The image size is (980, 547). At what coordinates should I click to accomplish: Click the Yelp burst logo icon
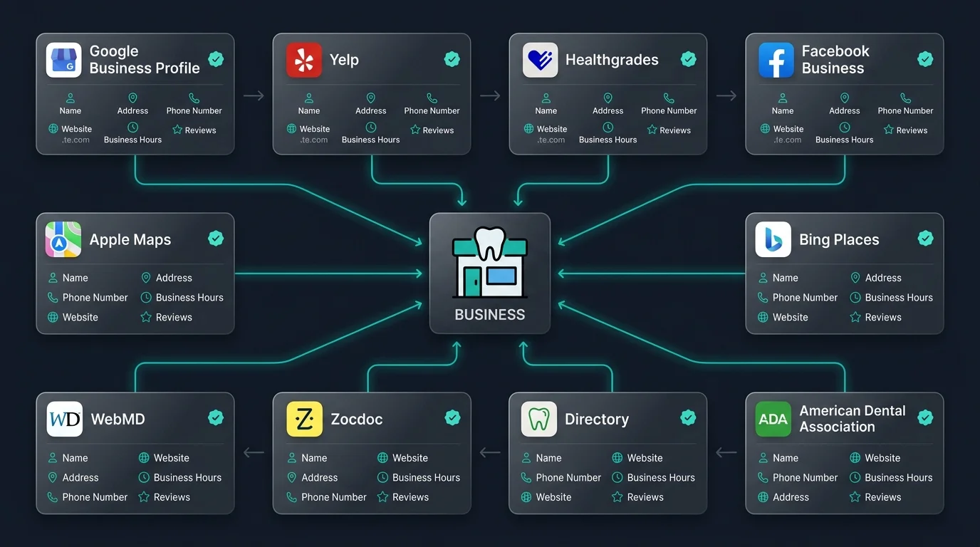(304, 60)
